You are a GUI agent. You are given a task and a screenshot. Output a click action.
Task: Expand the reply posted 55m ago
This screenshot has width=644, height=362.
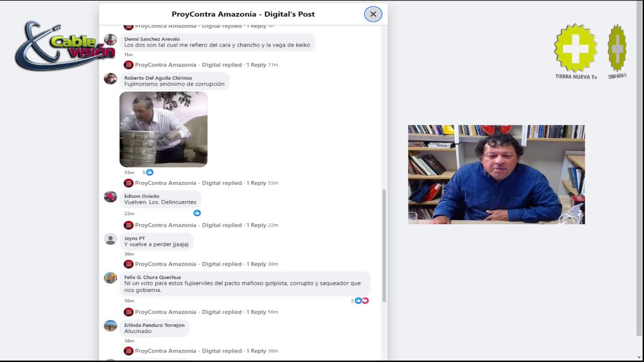[201, 183]
